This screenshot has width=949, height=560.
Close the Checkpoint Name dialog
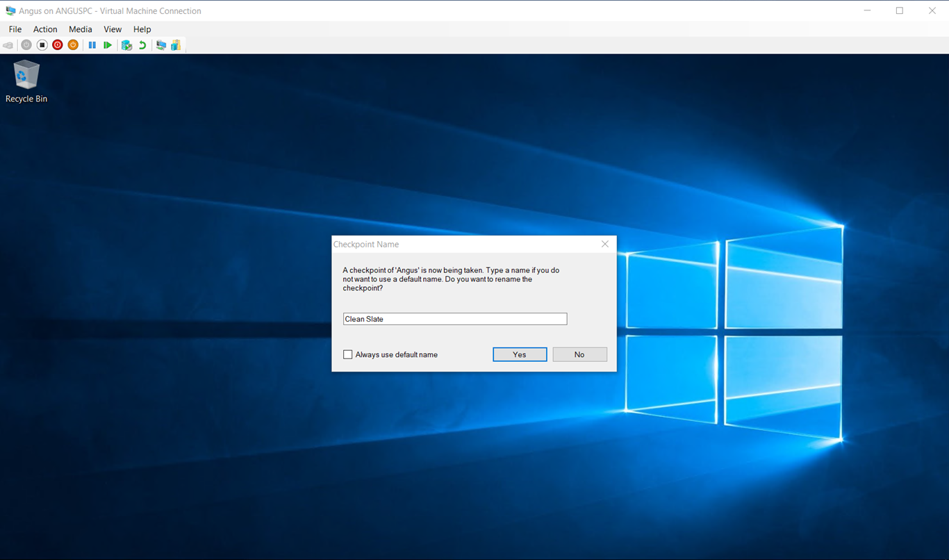604,244
